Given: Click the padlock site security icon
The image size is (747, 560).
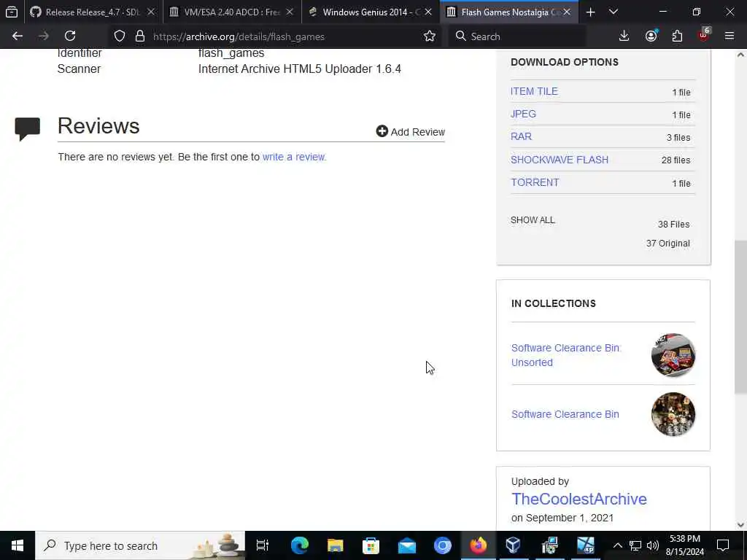Looking at the screenshot, I should 139,36.
